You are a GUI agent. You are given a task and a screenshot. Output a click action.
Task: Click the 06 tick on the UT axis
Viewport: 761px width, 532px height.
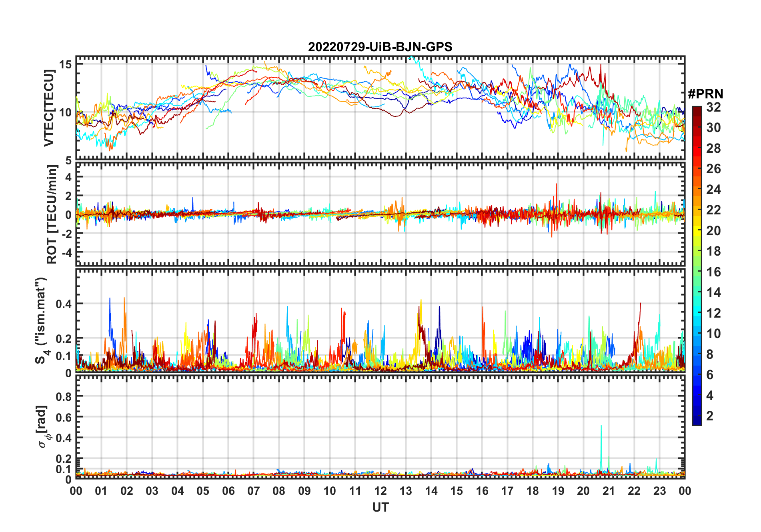pos(228,491)
